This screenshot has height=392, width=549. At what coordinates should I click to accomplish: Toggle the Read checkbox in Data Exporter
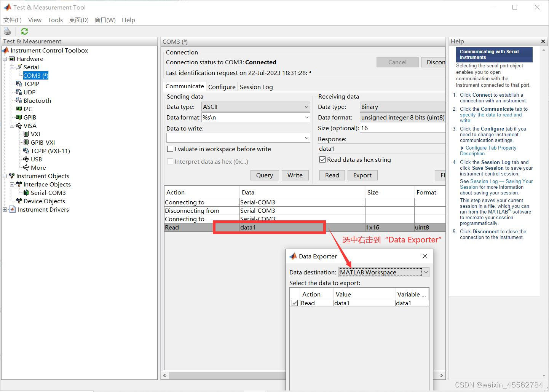pyautogui.click(x=295, y=303)
